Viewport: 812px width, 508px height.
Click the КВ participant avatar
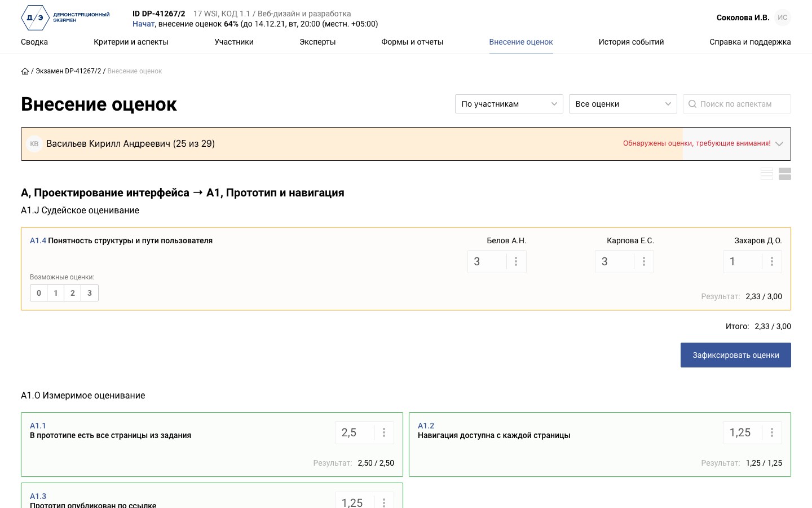(34, 144)
